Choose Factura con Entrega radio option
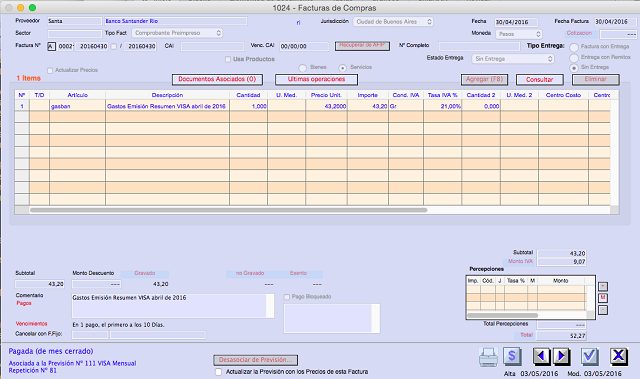The width and height of the screenshot is (640, 379). point(574,47)
